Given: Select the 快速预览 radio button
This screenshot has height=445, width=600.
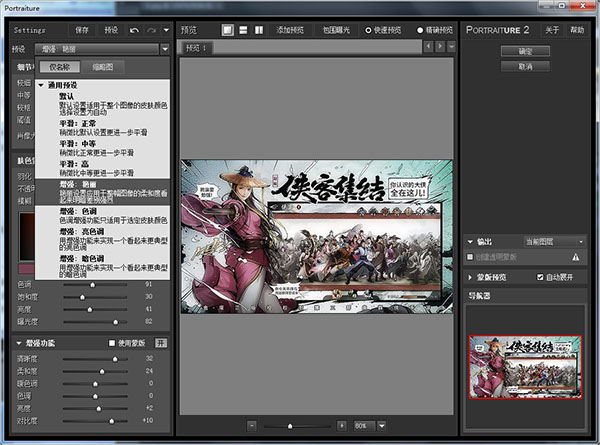Looking at the screenshot, I should click(368, 30).
